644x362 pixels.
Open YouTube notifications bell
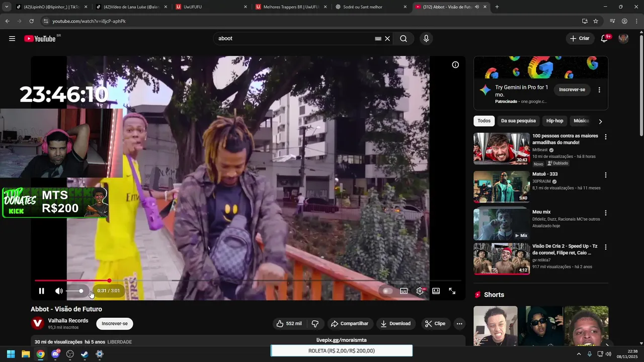coord(605,39)
